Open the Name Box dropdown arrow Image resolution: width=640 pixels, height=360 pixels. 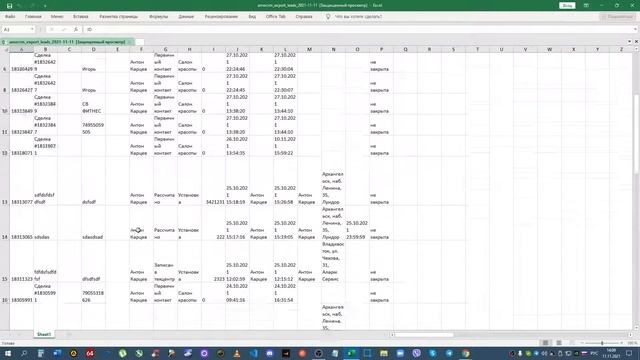tap(32, 29)
